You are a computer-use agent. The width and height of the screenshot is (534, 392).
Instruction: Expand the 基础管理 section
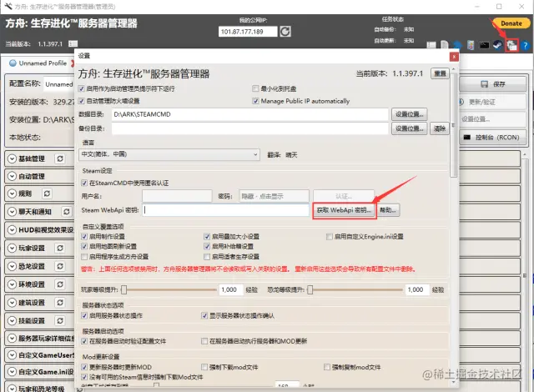pos(13,158)
